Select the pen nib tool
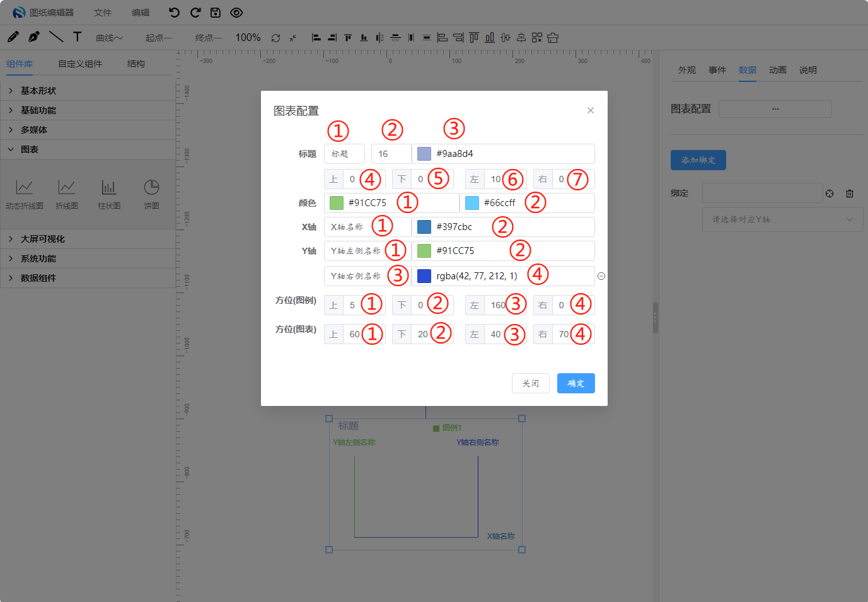 point(34,37)
